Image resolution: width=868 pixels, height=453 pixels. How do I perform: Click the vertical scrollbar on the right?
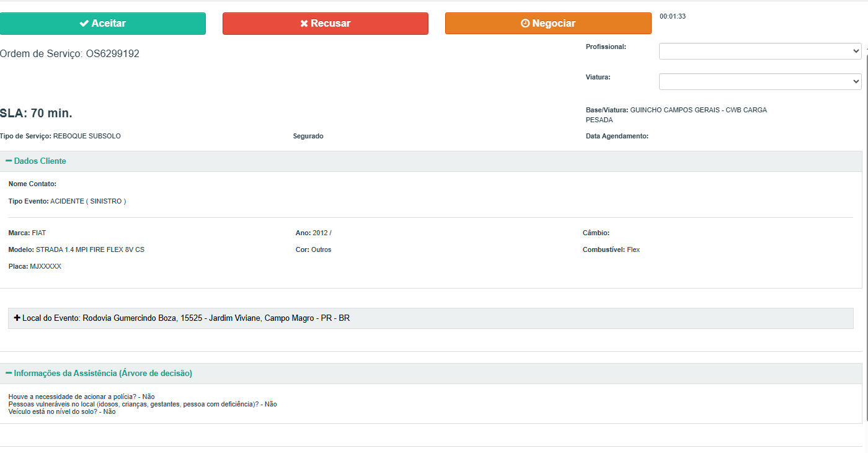866,236
